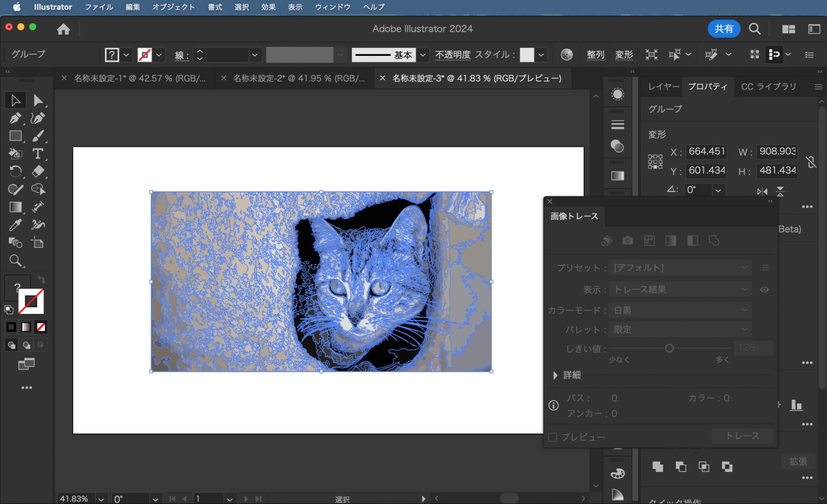
Task: Open the オブジェクト menu
Action: pyautogui.click(x=173, y=6)
